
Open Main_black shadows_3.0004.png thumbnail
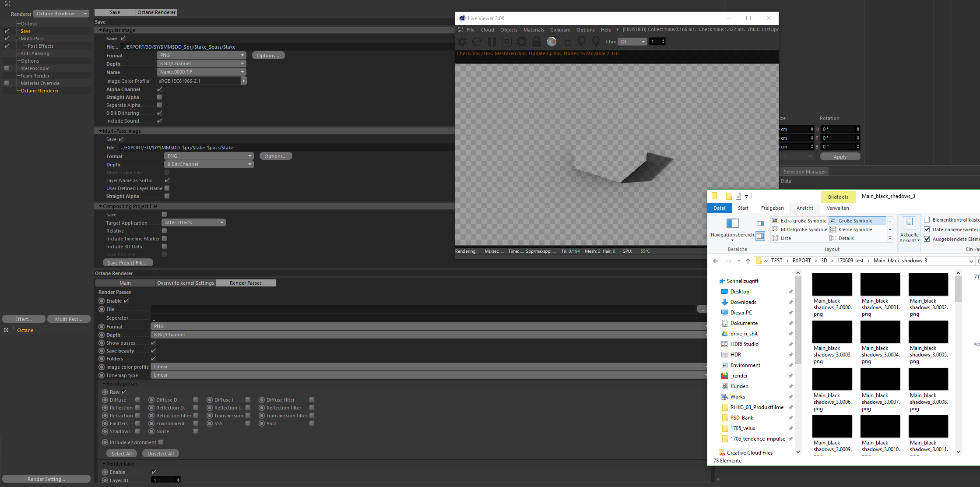(x=880, y=332)
